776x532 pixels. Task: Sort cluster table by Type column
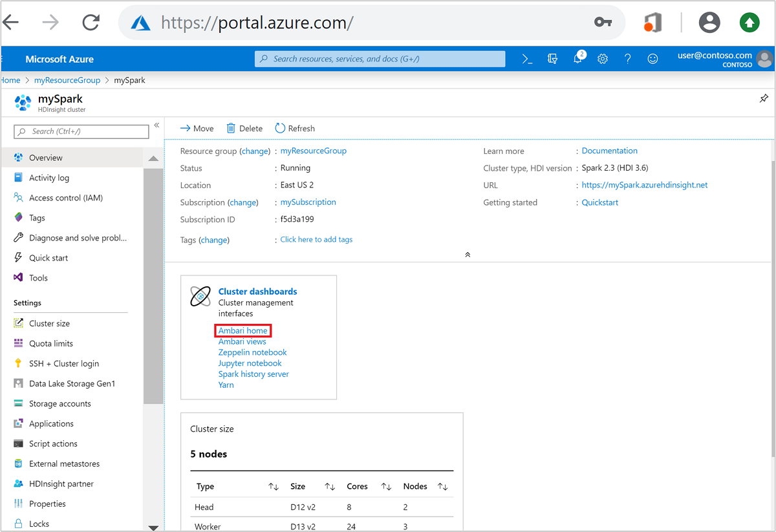pos(274,486)
